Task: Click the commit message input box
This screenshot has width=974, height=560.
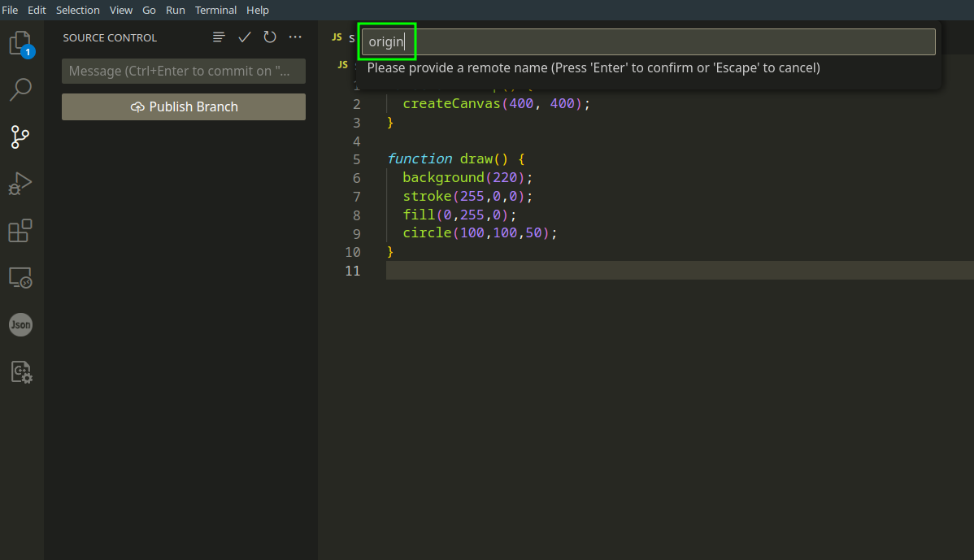Action: (x=184, y=72)
